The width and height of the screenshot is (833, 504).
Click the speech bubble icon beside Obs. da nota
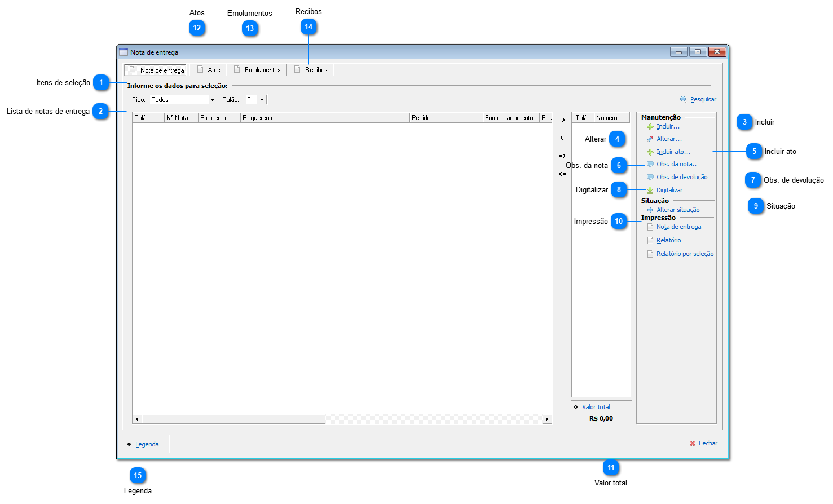pos(650,165)
